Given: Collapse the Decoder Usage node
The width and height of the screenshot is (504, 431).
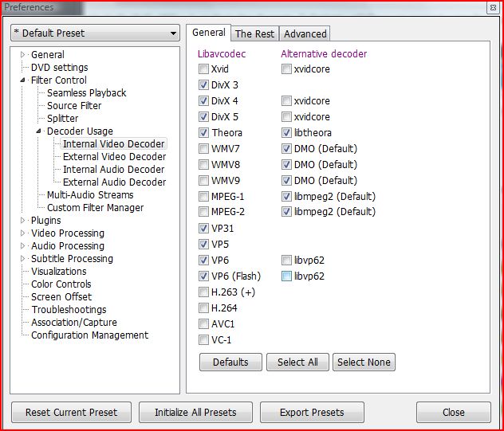Looking at the screenshot, I should click(x=39, y=131).
